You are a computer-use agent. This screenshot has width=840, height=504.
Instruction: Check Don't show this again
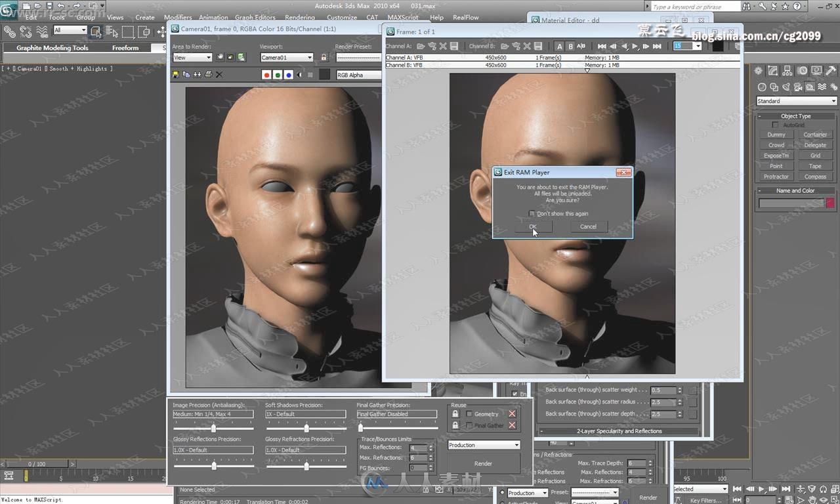point(532,213)
